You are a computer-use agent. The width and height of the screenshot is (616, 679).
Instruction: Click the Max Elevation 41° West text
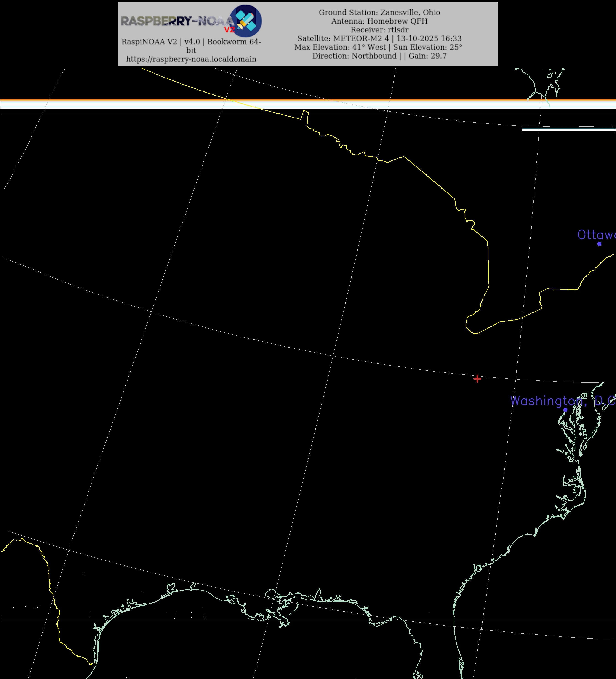tap(340, 47)
